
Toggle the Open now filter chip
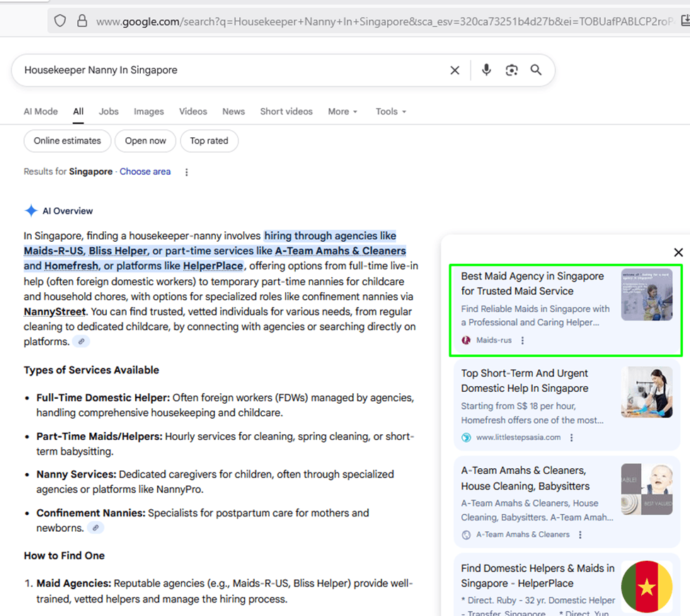(146, 141)
